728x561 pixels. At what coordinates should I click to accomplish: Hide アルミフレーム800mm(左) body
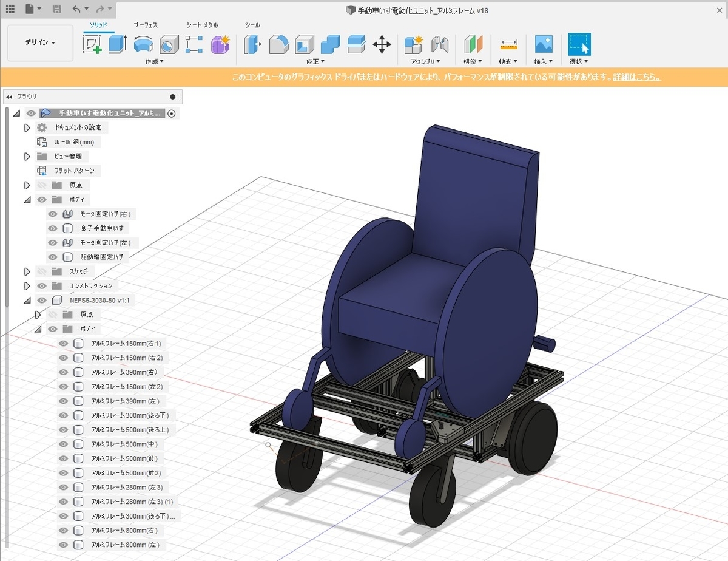tap(64, 545)
